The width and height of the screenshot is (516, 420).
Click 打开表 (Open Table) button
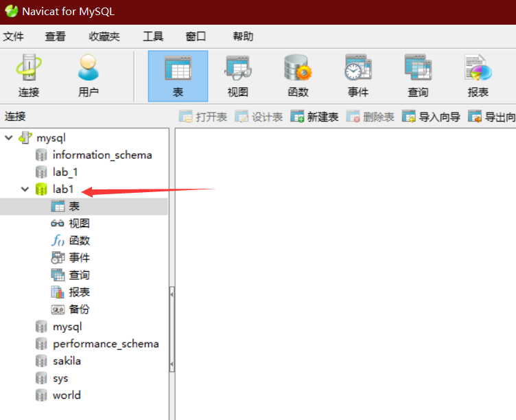click(x=203, y=117)
